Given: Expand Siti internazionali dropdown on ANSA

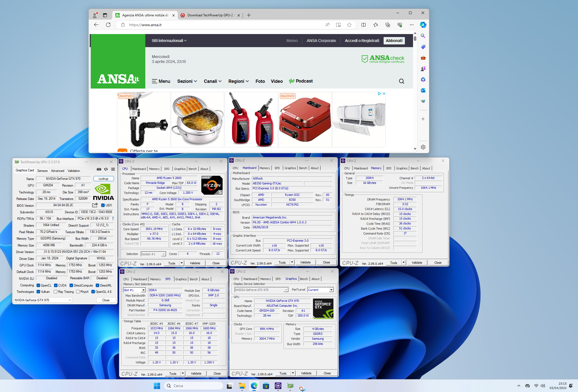Looking at the screenshot, I should coord(169,41).
